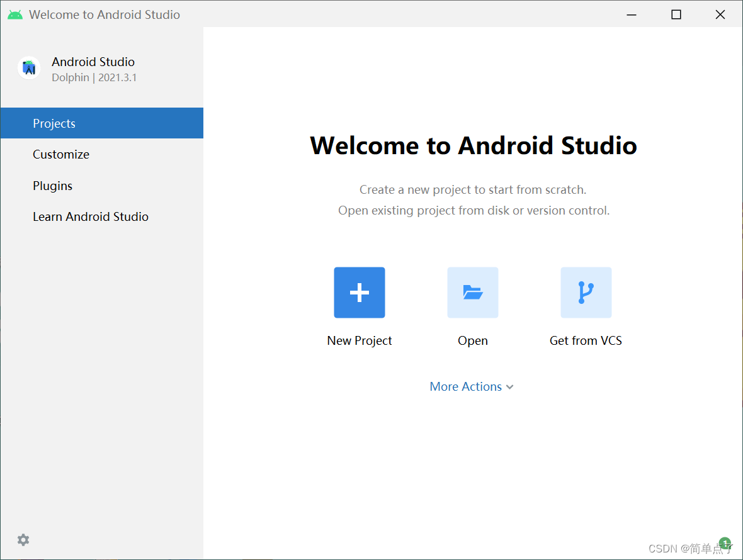
Task: Click the Welcome to Android Studio heading
Action: (473, 145)
